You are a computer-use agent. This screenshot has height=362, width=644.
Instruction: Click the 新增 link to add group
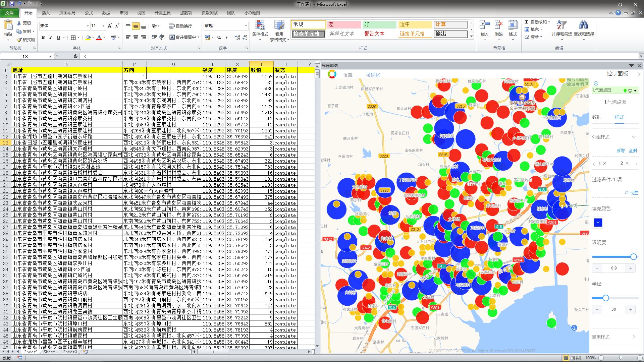click(621, 150)
